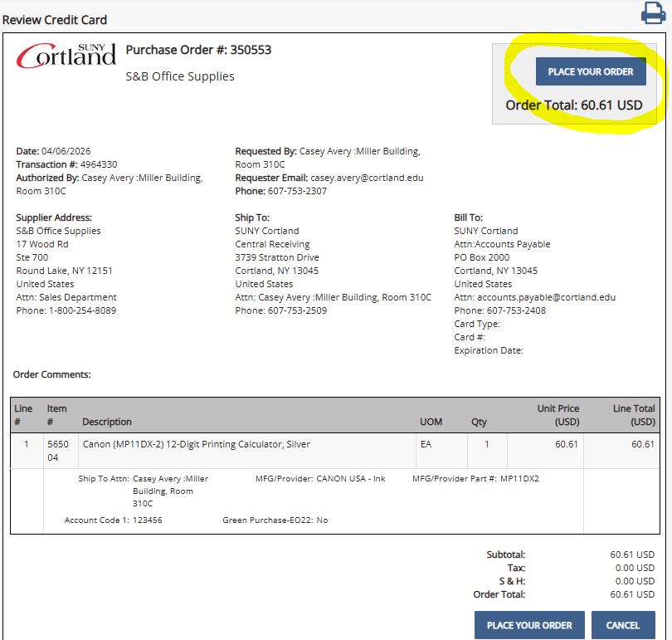
Task: Click the printer icon to print the order
Action: (x=650, y=14)
